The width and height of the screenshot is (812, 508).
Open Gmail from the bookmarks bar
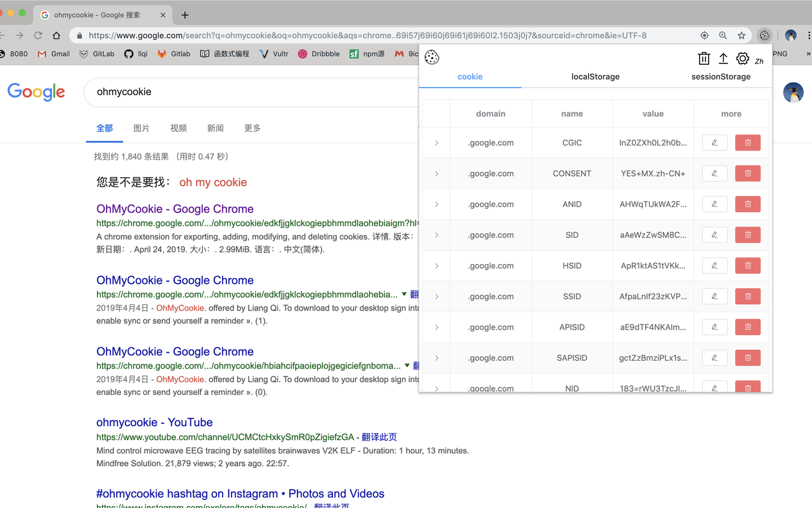(53, 54)
